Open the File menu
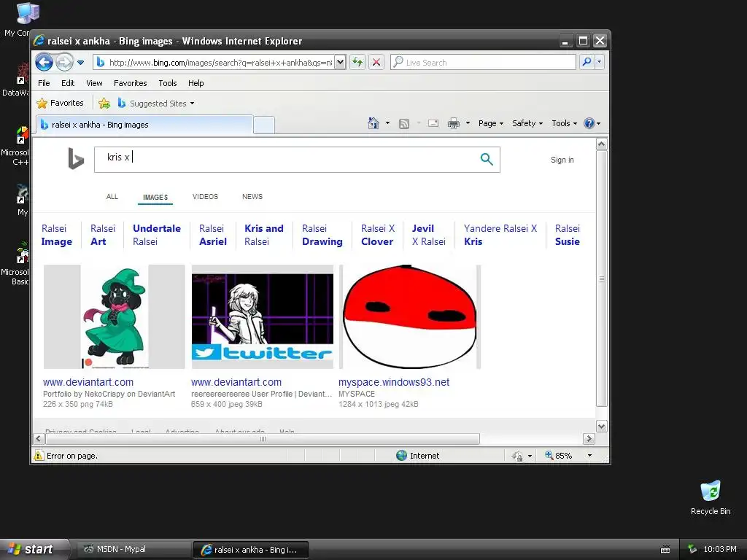The image size is (747, 560). point(44,83)
